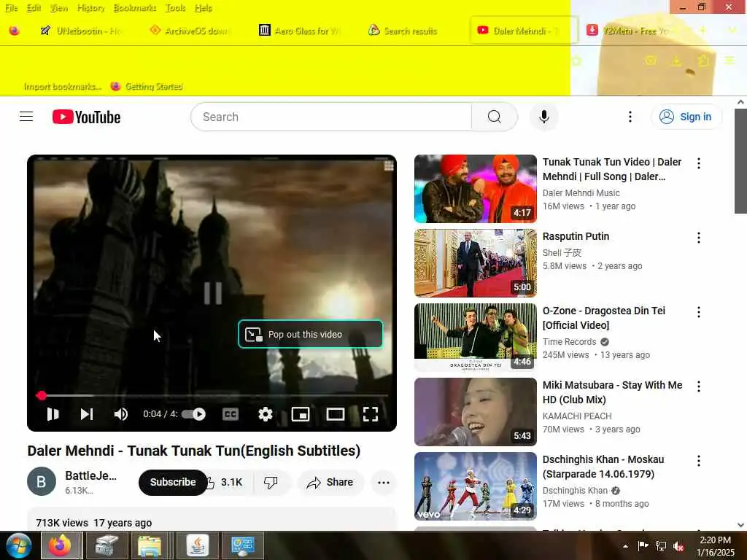
Task: Open the O-Zone Dragostea Din Tei thumbnail
Action: pos(476,337)
